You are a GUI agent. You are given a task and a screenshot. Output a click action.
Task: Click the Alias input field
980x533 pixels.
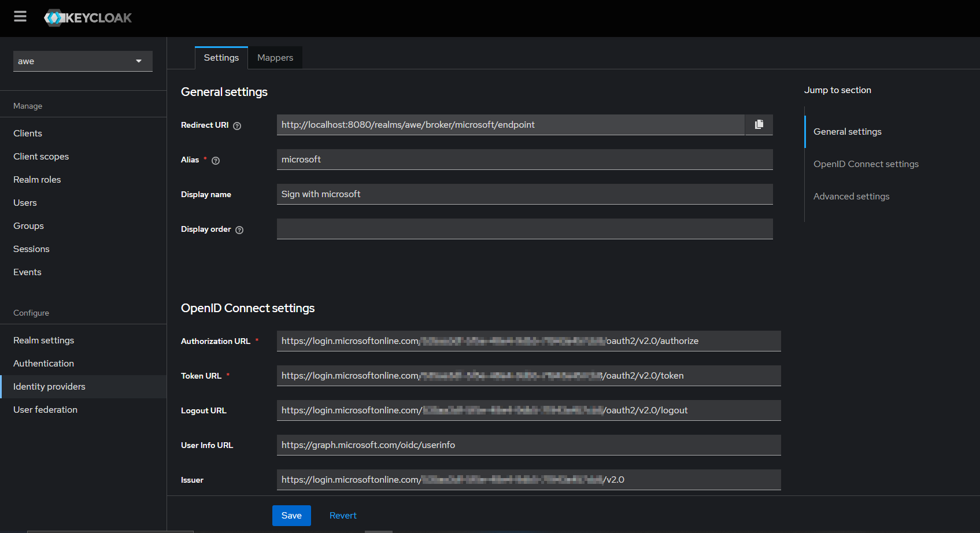525,160
